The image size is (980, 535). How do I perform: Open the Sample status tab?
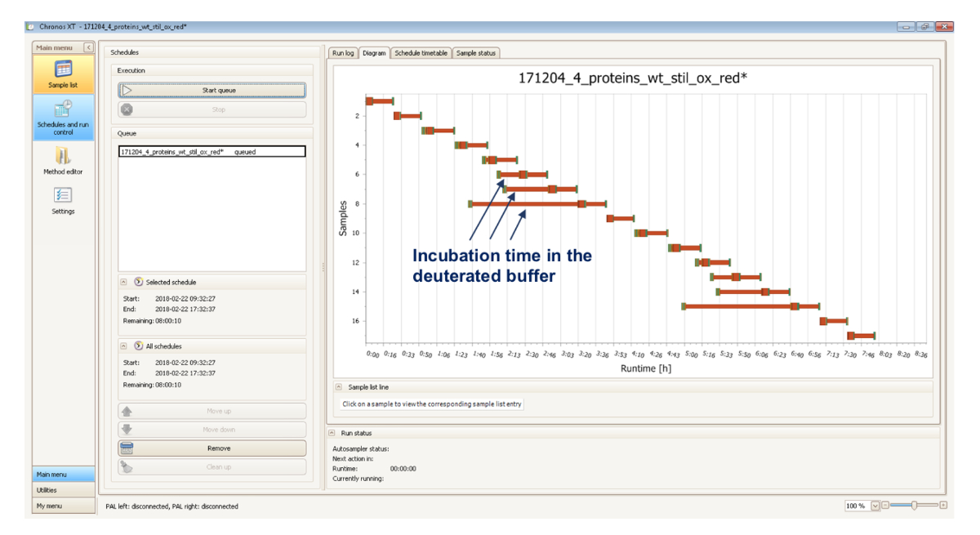pyautogui.click(x=475, y=53)
